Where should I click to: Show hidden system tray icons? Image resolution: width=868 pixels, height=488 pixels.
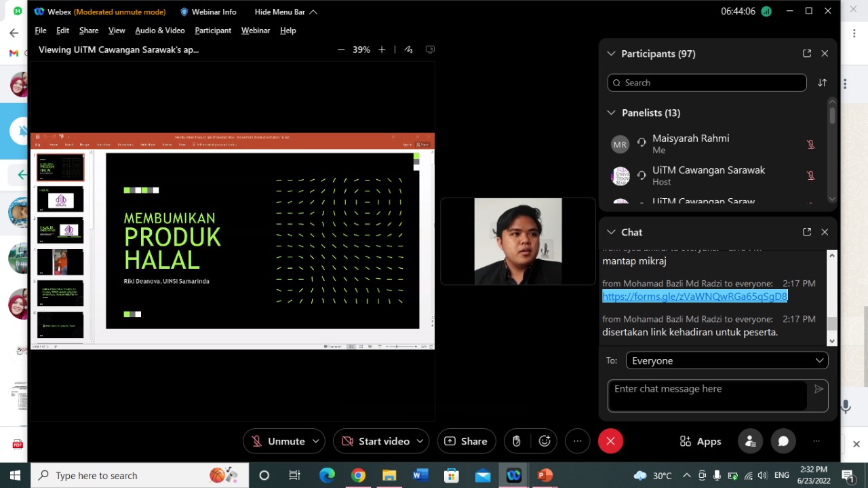point(687,475)
